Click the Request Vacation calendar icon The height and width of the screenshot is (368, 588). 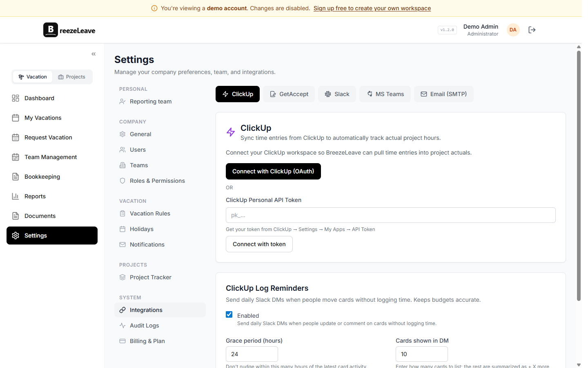[16, 137]
